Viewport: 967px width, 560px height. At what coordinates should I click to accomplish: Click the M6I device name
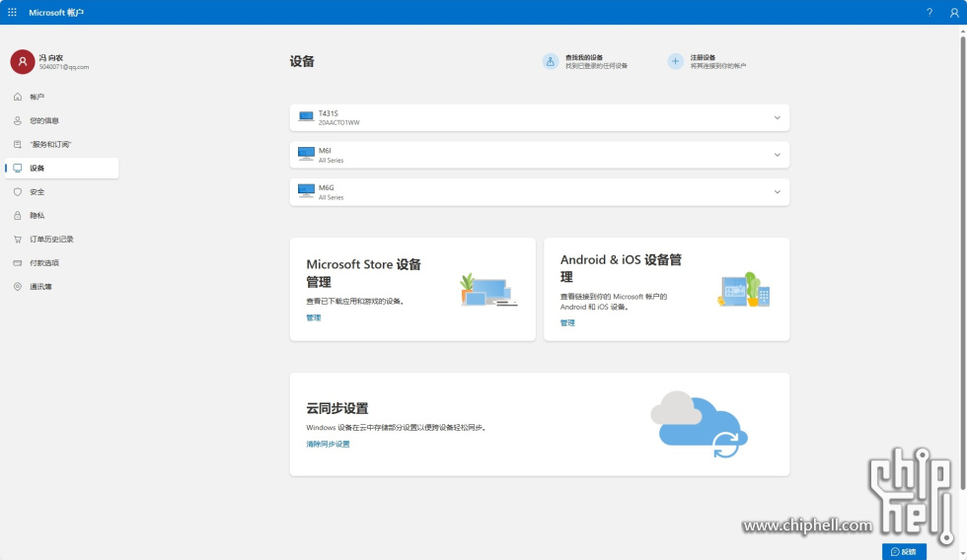[x=325, y=150]
